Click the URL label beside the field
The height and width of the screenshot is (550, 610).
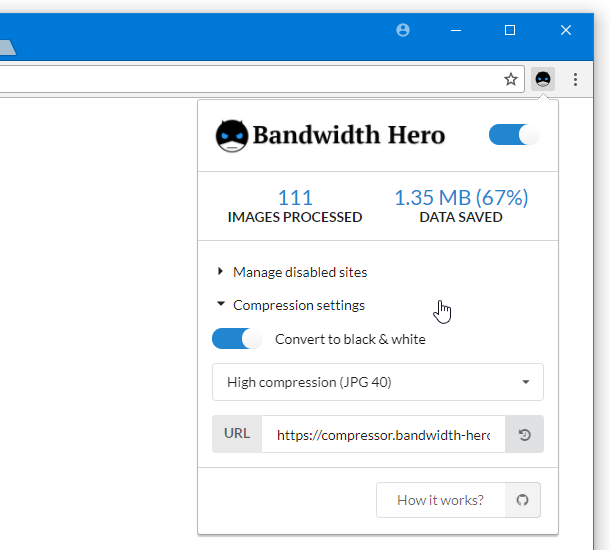tap(237, 433)
